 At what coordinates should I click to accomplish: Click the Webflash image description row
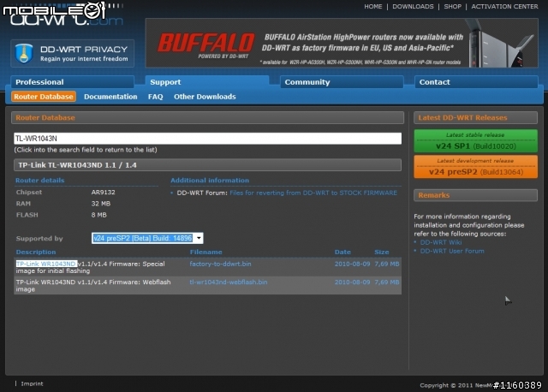click(x=93, y=285)
